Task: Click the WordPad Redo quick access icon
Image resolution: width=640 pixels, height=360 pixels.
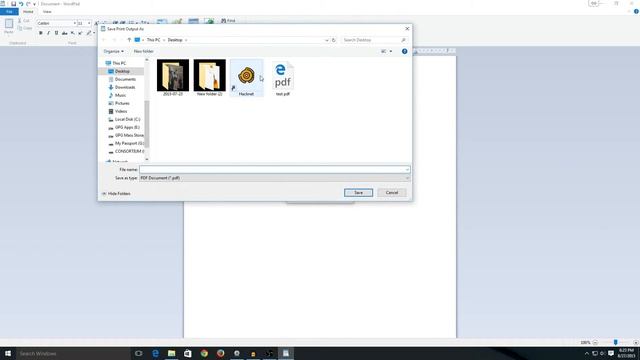Action: pyautogui.click(x=28, y=4)
